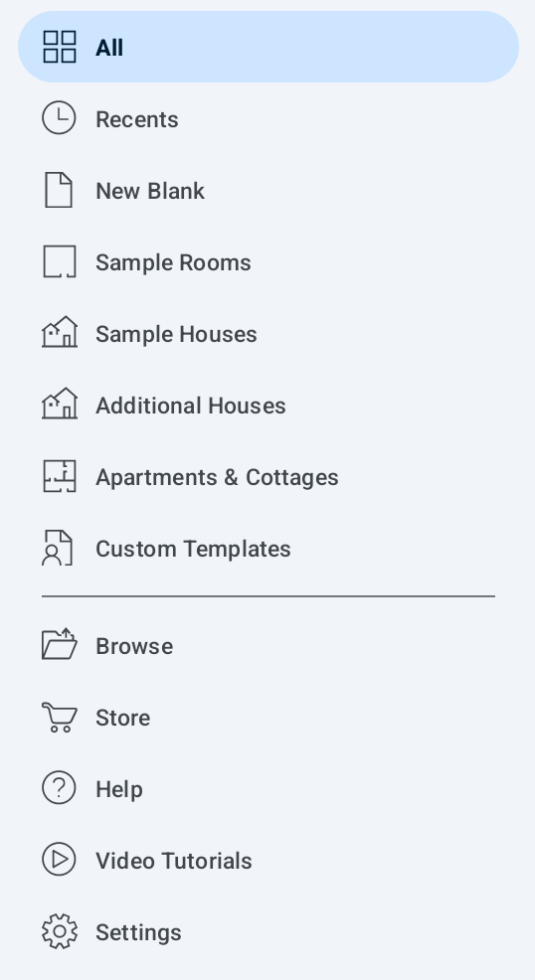Click the room outline icon for Sample Rooms
Viewport: 535px width, 980px height.
tap(60, 261)
